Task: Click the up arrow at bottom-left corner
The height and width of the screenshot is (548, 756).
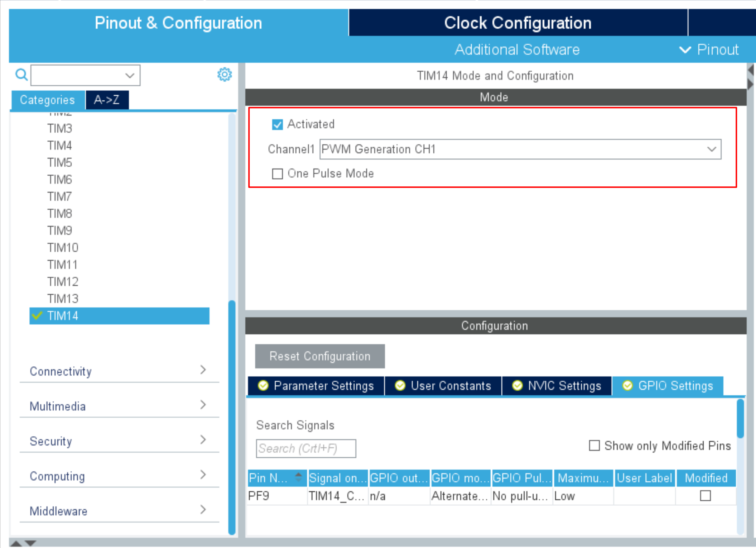Action: pos(16,543)
